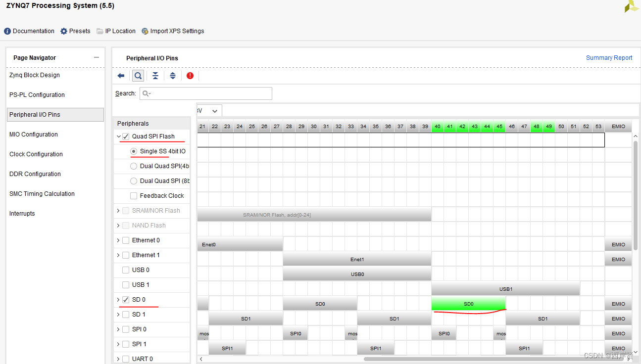Collapse the Quad SPI Flash tree node

click(118, 136)
